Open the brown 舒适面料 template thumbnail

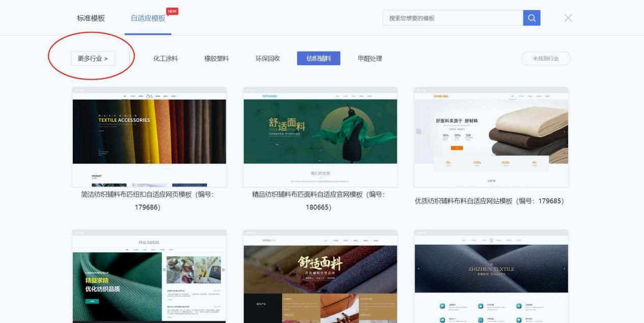pos(320,276)
